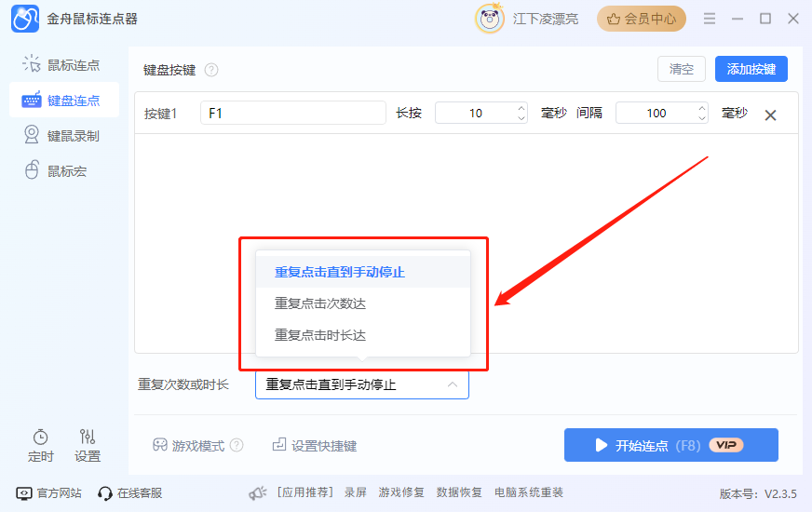Delete the 按键1 row with X
The image size is (812, 512).
[771, 115]
